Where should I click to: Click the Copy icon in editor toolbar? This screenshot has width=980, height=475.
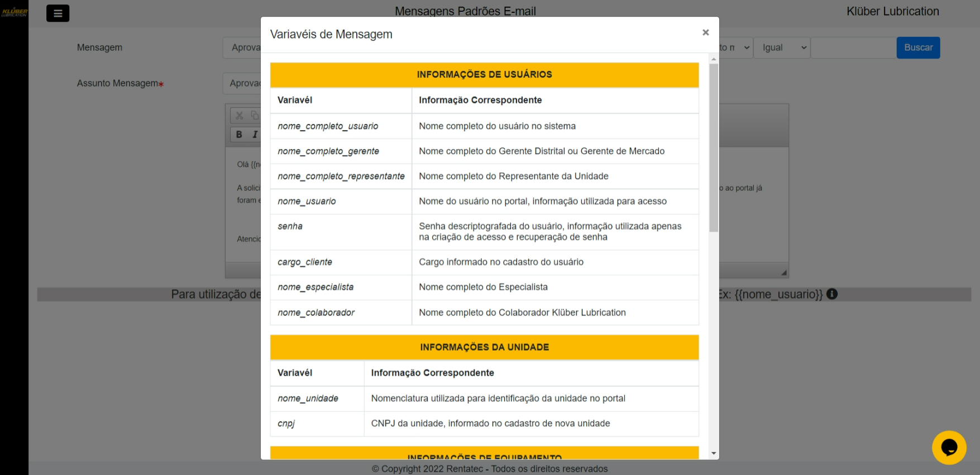point(255,116)
